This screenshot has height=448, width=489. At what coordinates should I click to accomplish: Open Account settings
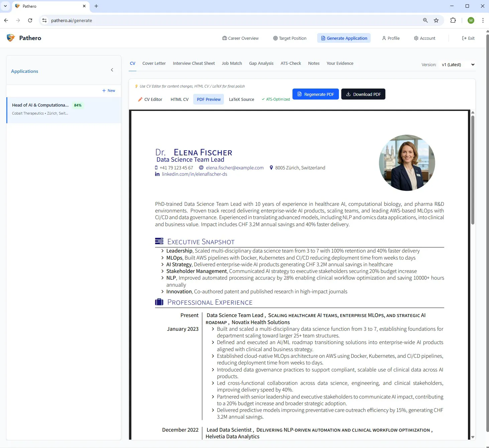click(x=424, y=38)
